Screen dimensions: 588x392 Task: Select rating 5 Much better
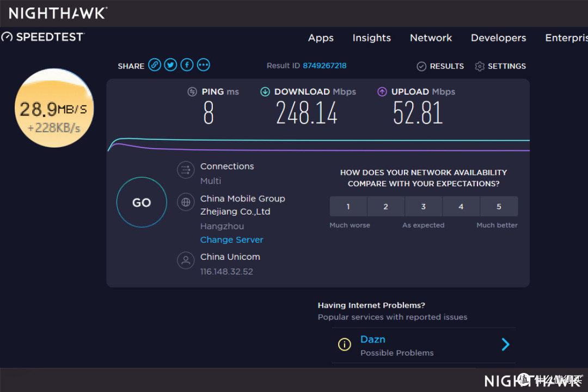pyautogui.click(x=499, y=206)
